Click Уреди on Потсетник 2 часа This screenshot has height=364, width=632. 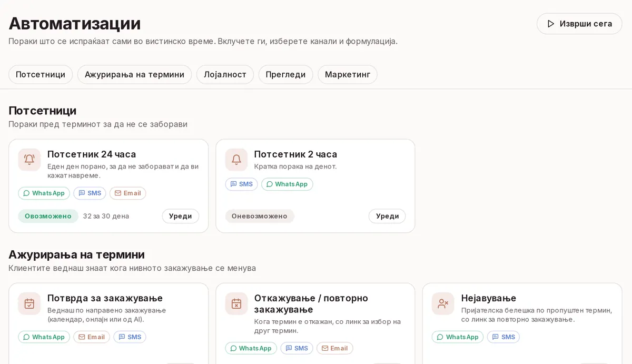pos(388,216)
